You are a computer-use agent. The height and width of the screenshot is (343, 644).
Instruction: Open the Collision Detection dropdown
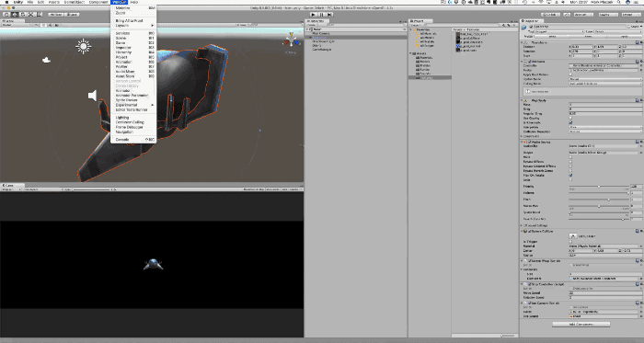(605, 131)
